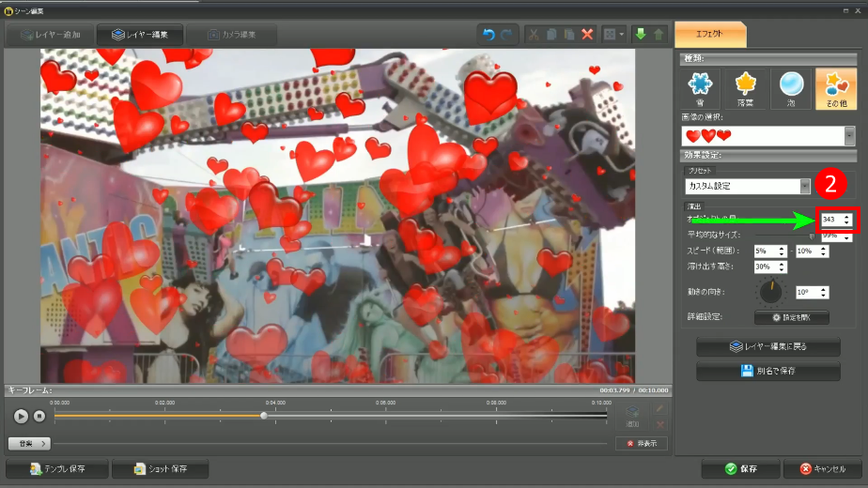Switch to the レイヤー追加 tab
Screen dimensions: 868x488
(x=48, y=35)
